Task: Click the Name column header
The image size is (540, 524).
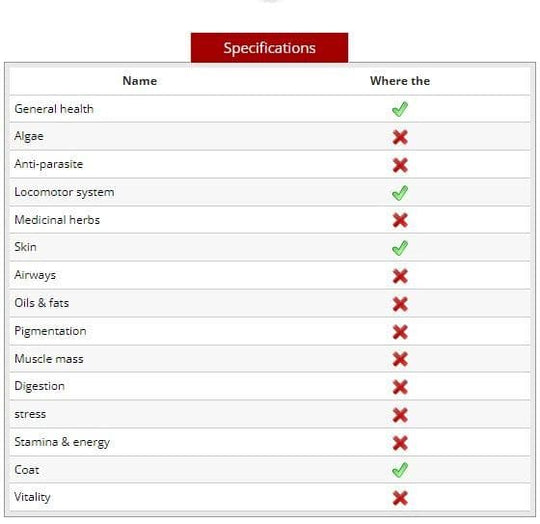Action: click(139, 81)
